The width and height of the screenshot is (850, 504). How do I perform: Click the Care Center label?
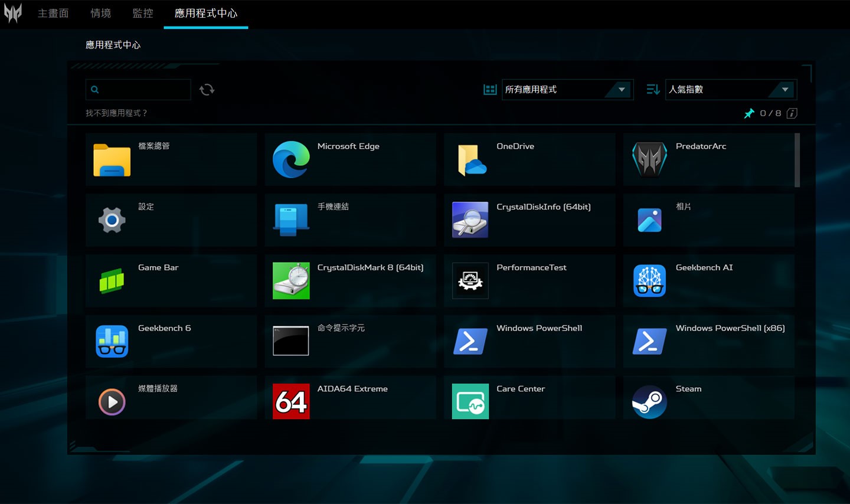click(521, 389)
